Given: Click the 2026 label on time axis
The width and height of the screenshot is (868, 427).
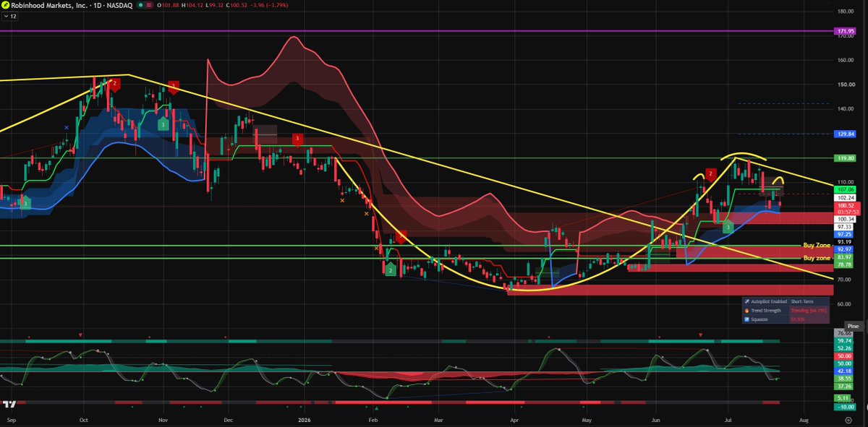Looking at the screenshot, I should pos(305,418).
